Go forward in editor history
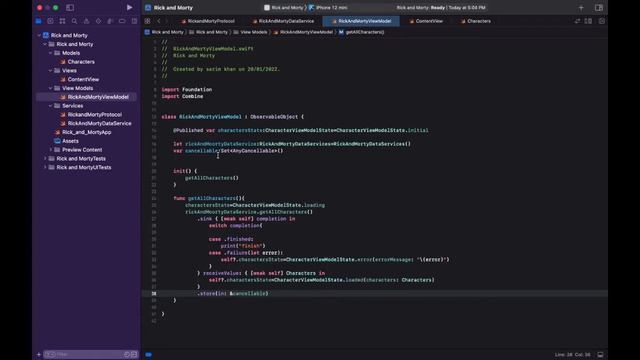The height and width of the screenshot is (360, 640). click(x=167, y=21)
